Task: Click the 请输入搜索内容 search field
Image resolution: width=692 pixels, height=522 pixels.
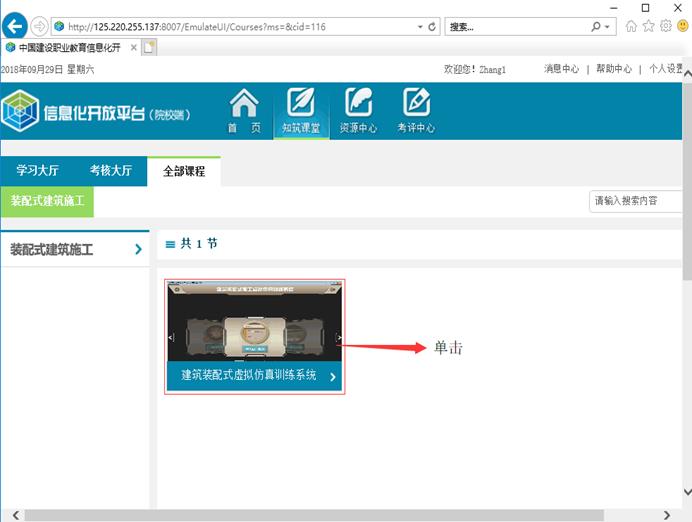Action: point(636,201)
